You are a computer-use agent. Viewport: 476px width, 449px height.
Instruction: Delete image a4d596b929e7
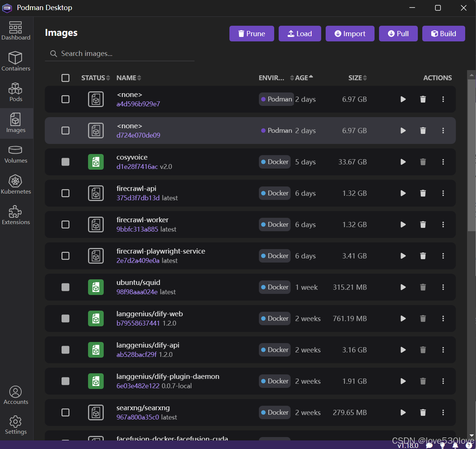[x=423, y=99]
